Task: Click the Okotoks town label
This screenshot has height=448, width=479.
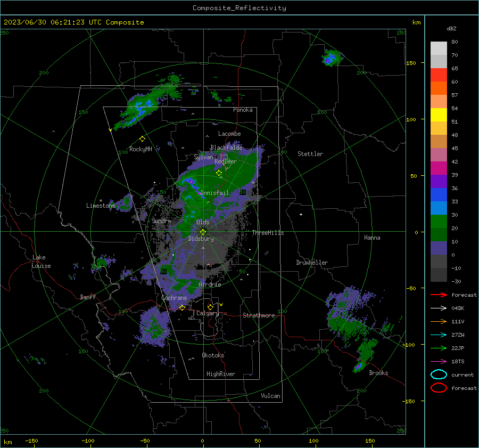Action: pos(213,355)
